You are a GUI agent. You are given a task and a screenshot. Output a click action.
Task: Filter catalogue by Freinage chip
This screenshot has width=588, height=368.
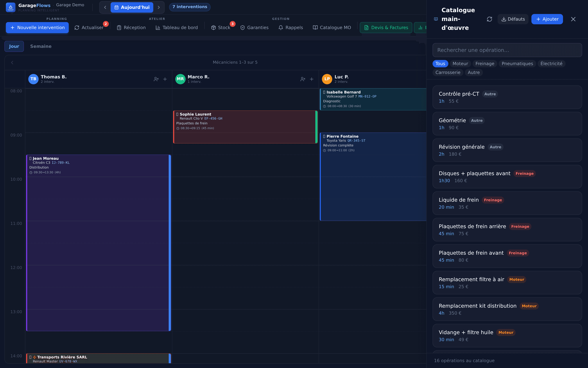pyautogui.click(x=485, y=63)
